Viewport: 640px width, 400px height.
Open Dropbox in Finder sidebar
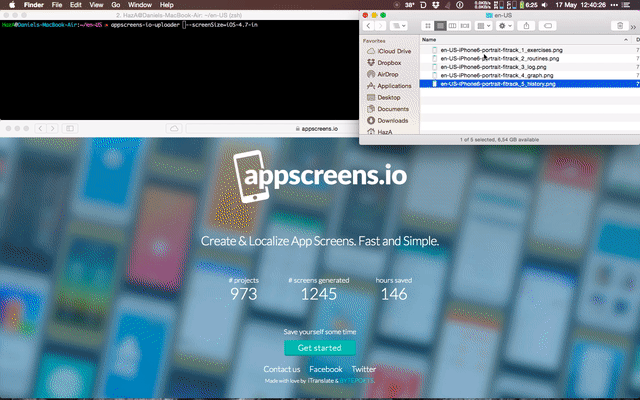[x=384, y=63]
